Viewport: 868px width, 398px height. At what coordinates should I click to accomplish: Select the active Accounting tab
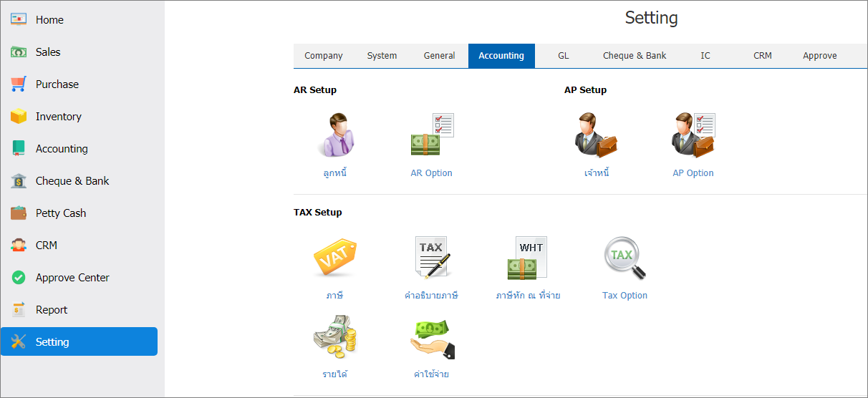click(501, 56)
